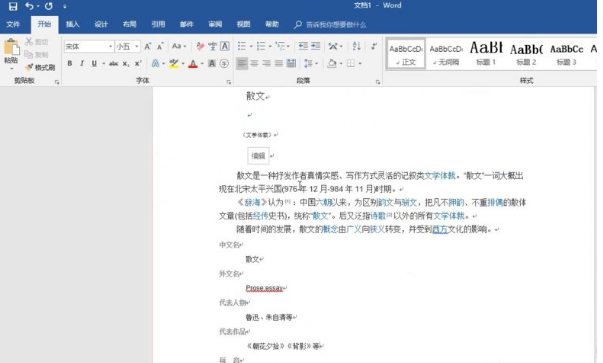Open the font color dropdown arrow
This screenshot has height=363, width=603.
tap(202, 64)
